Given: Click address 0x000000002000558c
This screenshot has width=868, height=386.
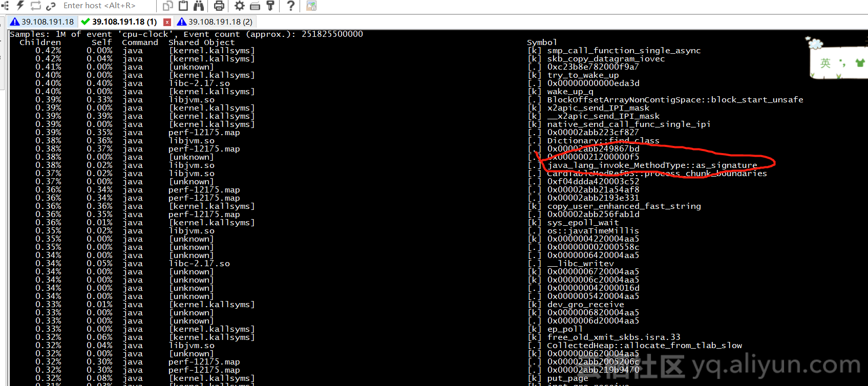Looking at the screenshot, I should [x=593, y=247].
